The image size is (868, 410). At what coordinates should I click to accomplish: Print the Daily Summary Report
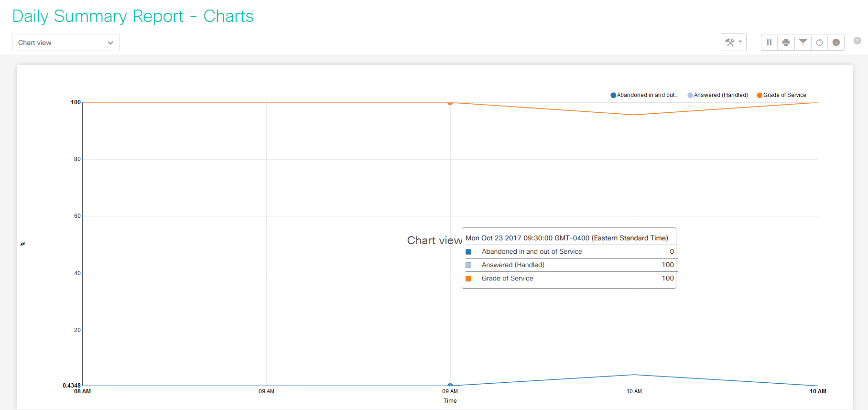click(x=786, y=42)
